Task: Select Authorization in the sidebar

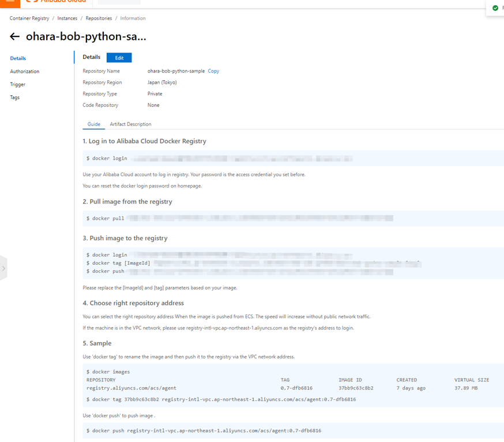Action: 25,72
